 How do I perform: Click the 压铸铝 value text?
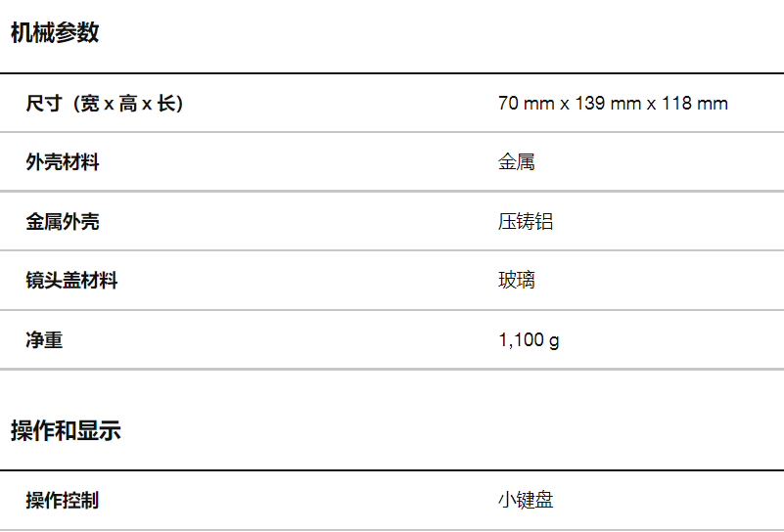(x=526, y=222)
